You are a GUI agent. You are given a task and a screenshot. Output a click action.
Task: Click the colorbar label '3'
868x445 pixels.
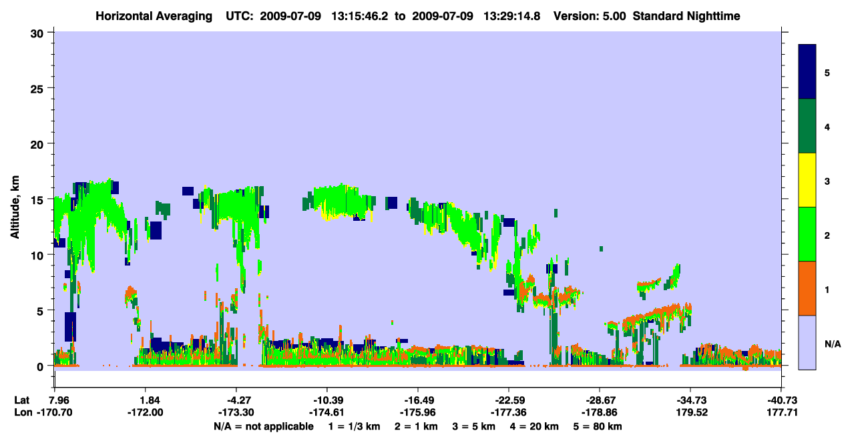pos(827,181)
